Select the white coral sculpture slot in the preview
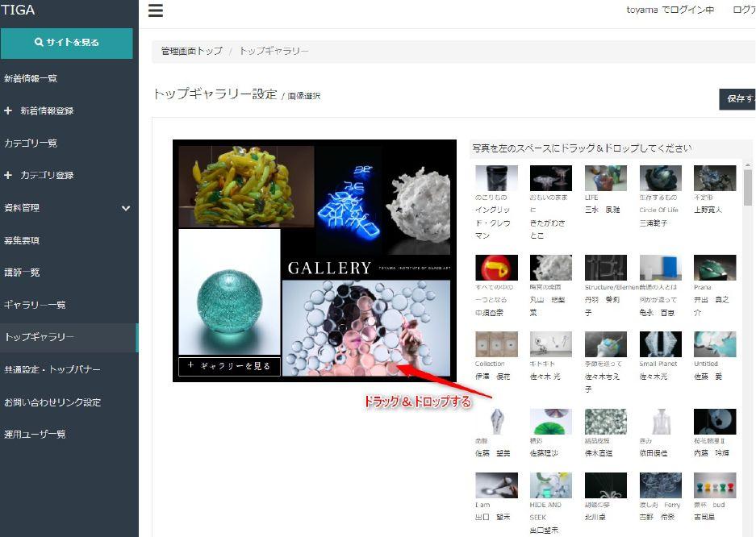This screenshot has height=537, width=756. tap(418, 200)
